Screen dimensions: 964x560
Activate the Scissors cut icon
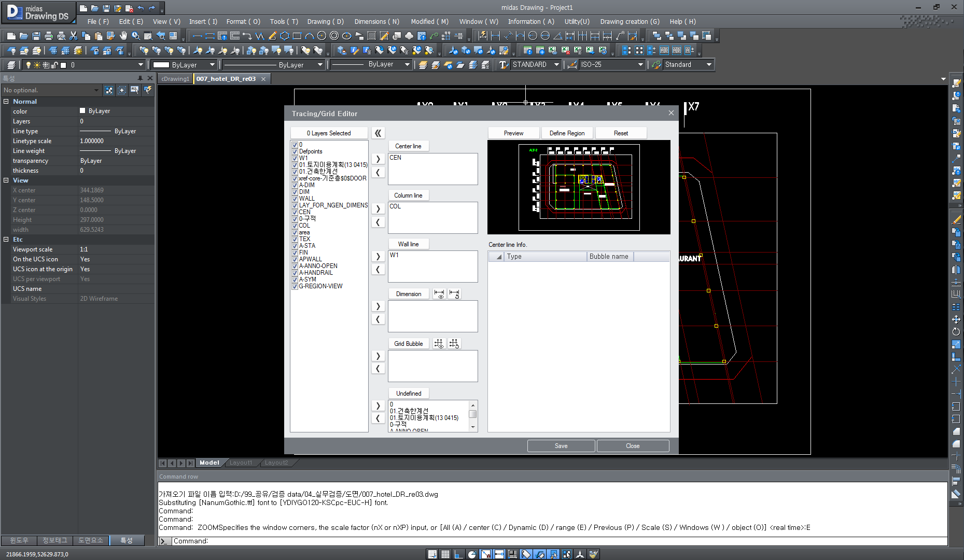74,36
